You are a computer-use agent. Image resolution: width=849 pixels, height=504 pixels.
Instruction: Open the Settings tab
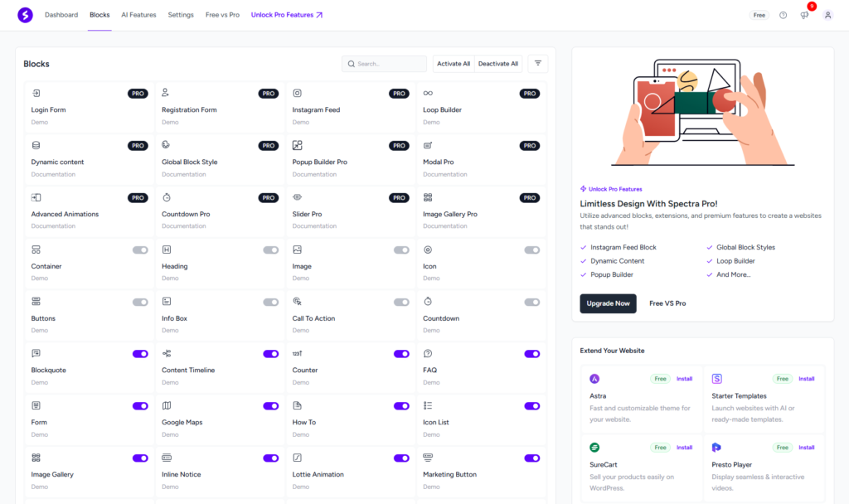click(x=181, y=15)
